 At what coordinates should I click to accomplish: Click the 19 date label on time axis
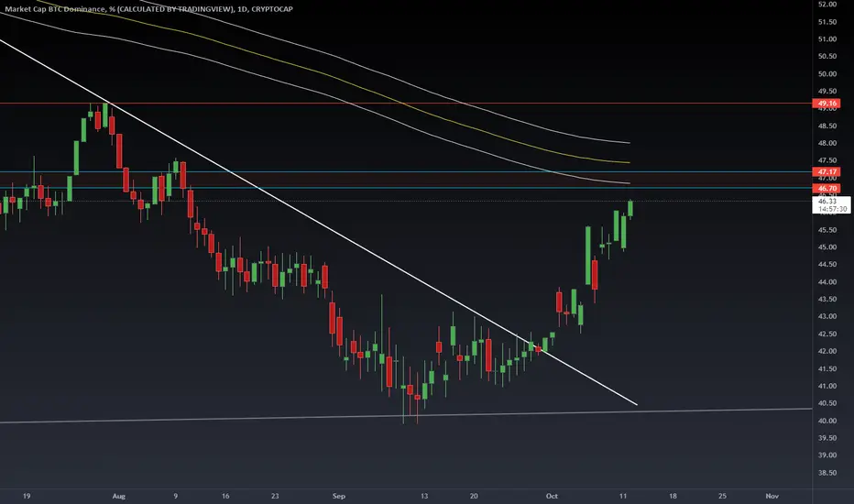(x=27, y=497)
